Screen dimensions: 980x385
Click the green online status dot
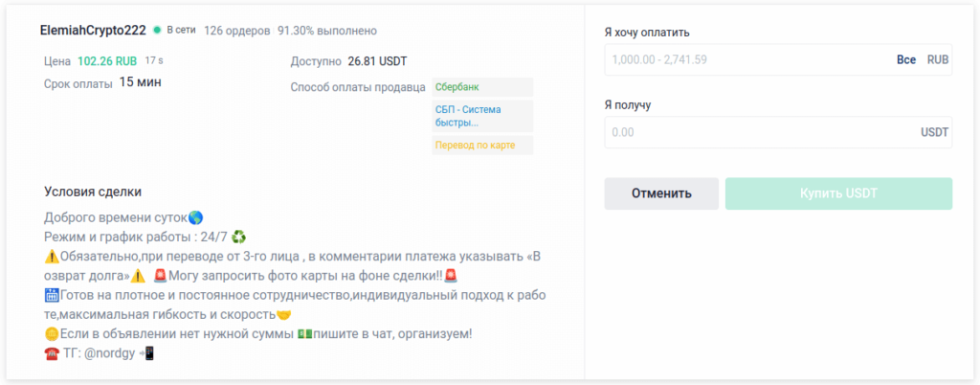coord(157,31)
